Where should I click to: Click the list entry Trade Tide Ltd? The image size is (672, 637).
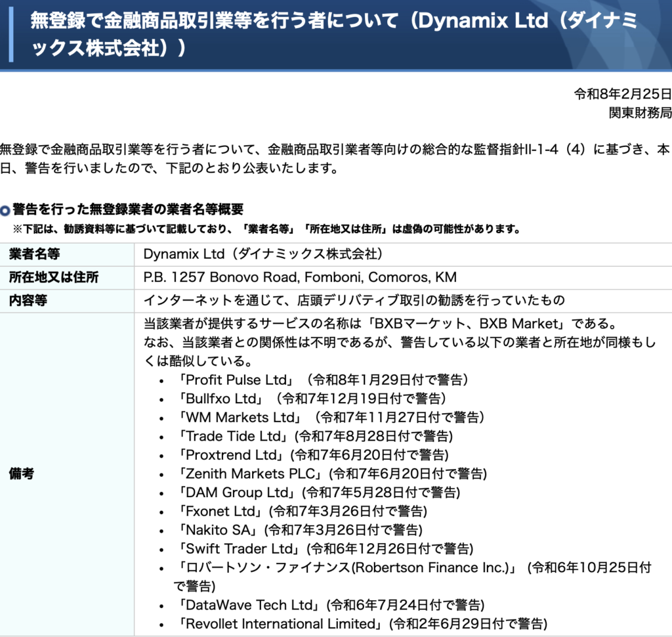315,436
